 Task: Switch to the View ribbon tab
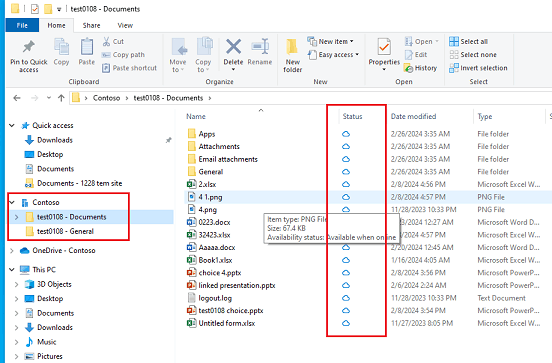[x=125, y=25]
